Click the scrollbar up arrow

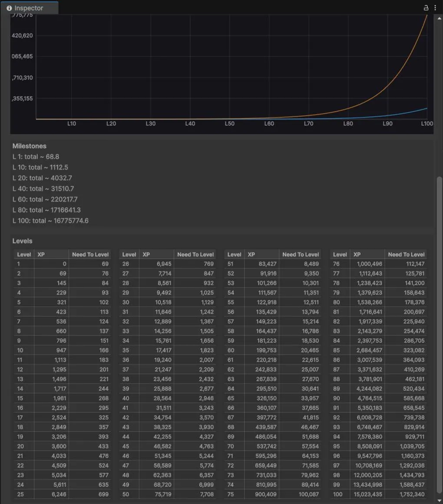coord(440,17)
